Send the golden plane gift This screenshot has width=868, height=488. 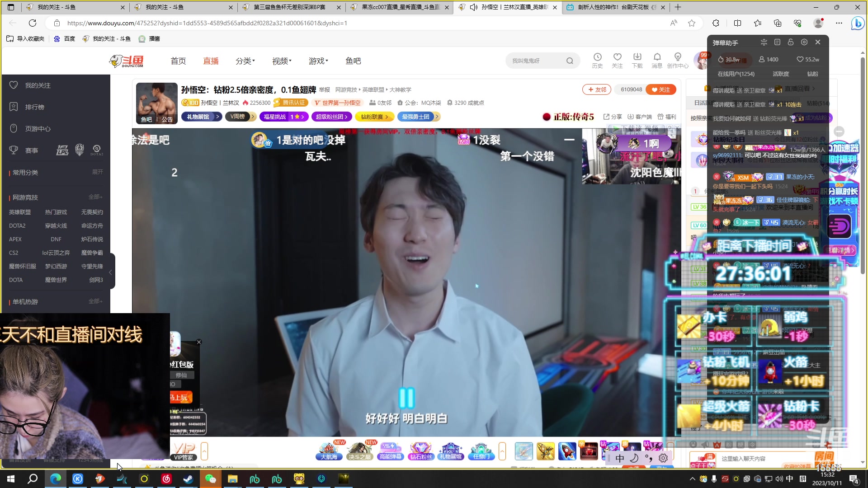[545, 451]
